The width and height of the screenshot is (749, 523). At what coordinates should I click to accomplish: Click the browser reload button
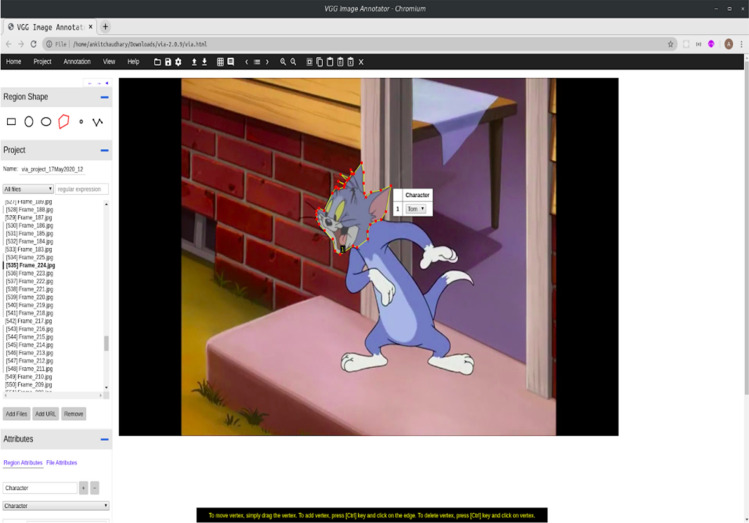click(33, 44)
